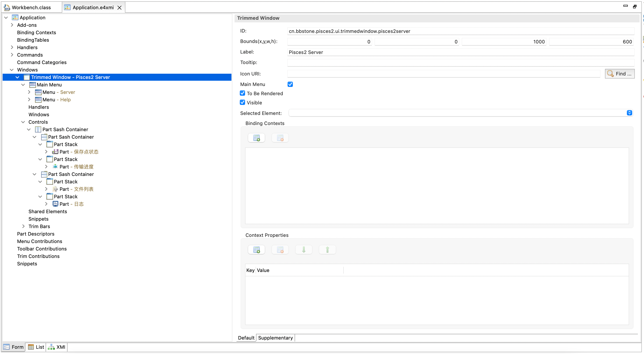
Task: Click green move-down arrow in Context Properties
Action: pos(304,250)
